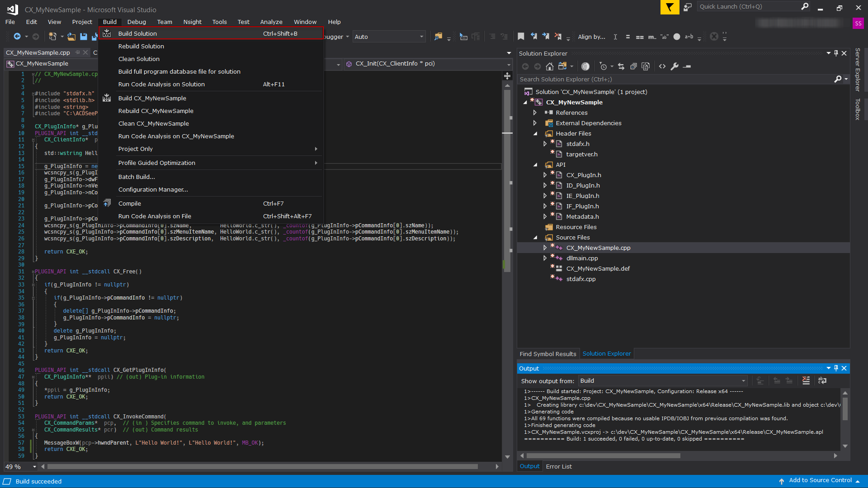Viewport: 868px width, 488px height.
Task: Click the Home icon in Solution Explorer
Action: [x=550, y=66]
